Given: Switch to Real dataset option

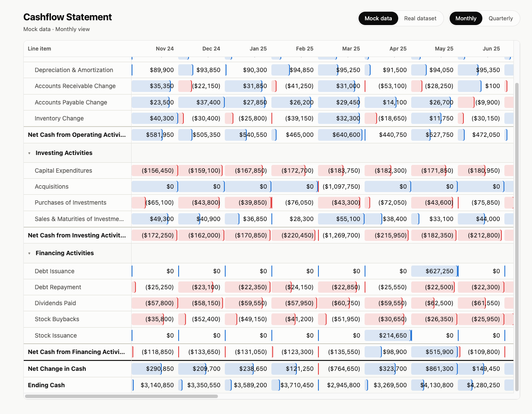Looking at the screenshot, I should [420, 18].
